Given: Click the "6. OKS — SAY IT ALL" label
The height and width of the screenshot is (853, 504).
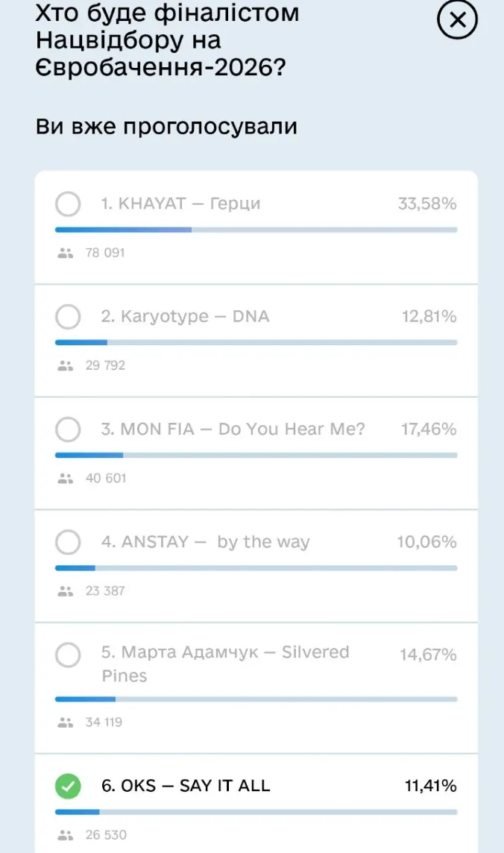Looking at the screenshot, I should click(x=186, y=786).
